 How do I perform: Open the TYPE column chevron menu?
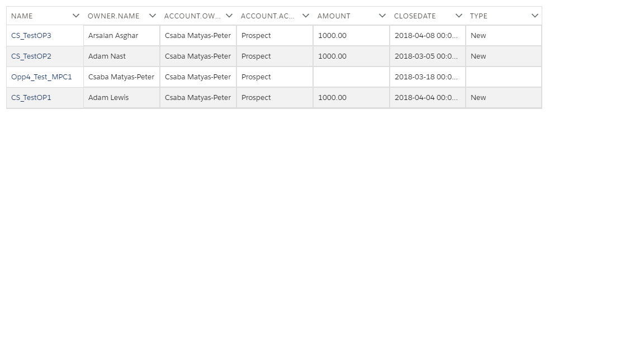tap(535, 16)
